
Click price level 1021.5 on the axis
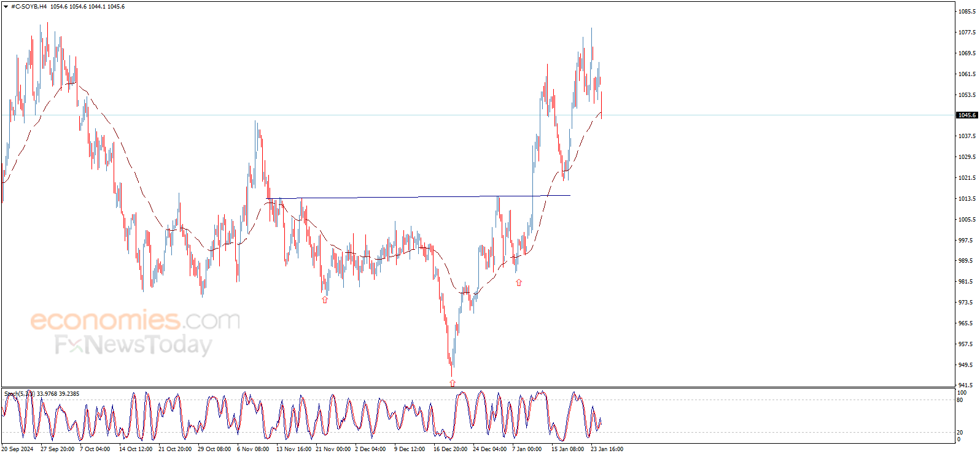point(967,178)
